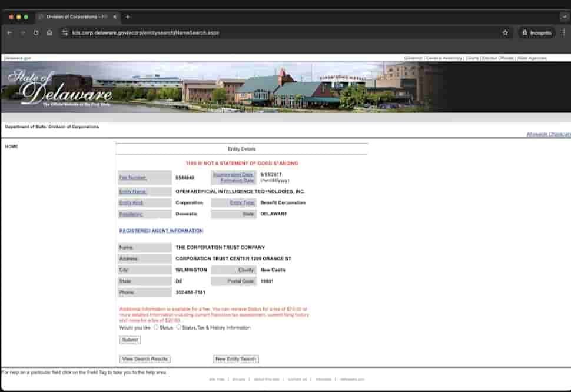Click the home icon in browser toolbar

pyautogui.click(x=49, y=33)
